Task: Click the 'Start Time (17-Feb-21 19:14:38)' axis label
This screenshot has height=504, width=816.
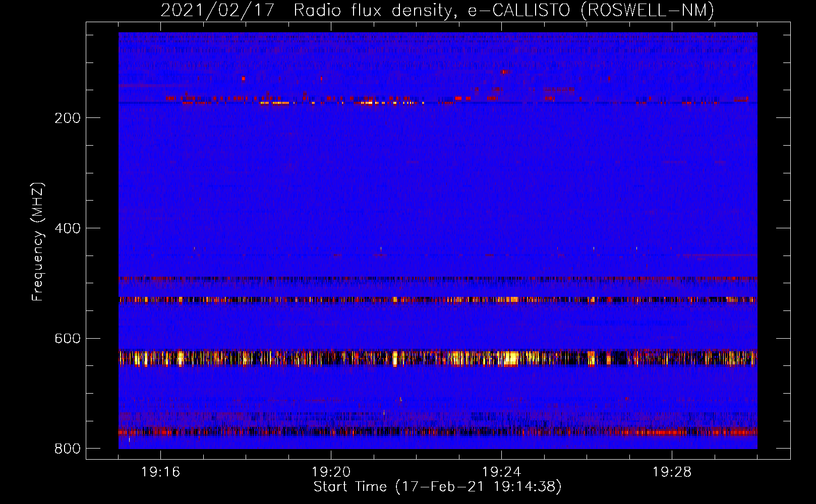Action: 437,487
